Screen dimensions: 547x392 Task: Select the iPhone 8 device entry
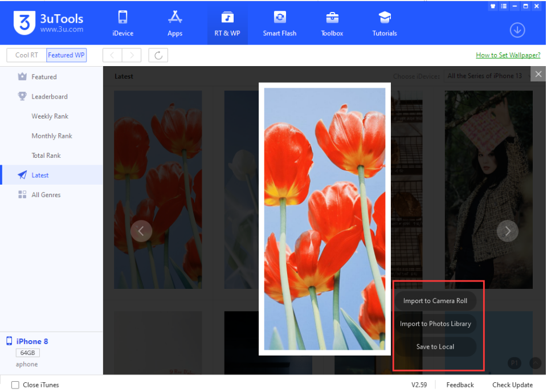pos(32,341)
